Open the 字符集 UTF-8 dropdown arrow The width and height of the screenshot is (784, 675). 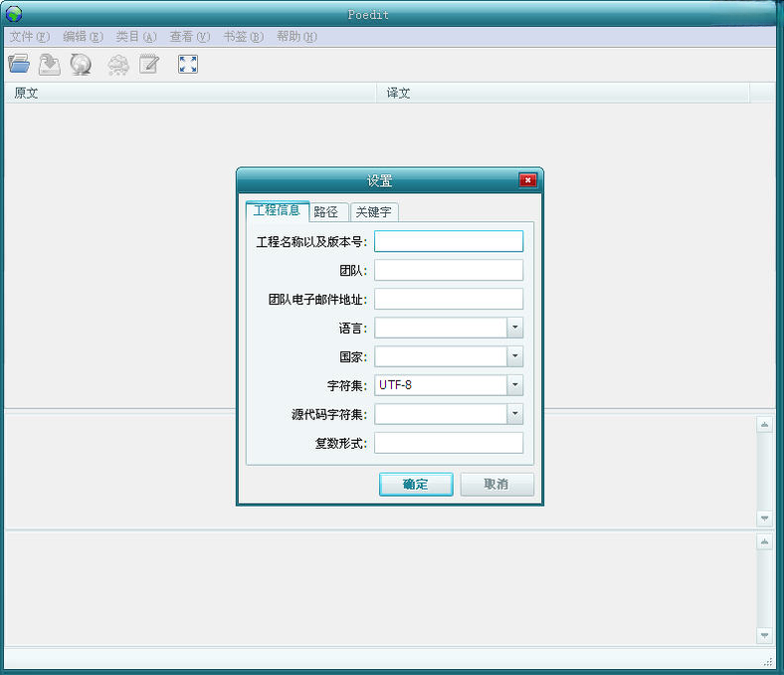click(x=515, y=385)
